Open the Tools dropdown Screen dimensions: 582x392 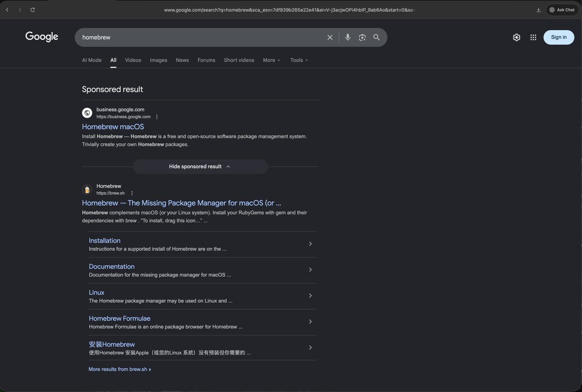coord(299,60)
